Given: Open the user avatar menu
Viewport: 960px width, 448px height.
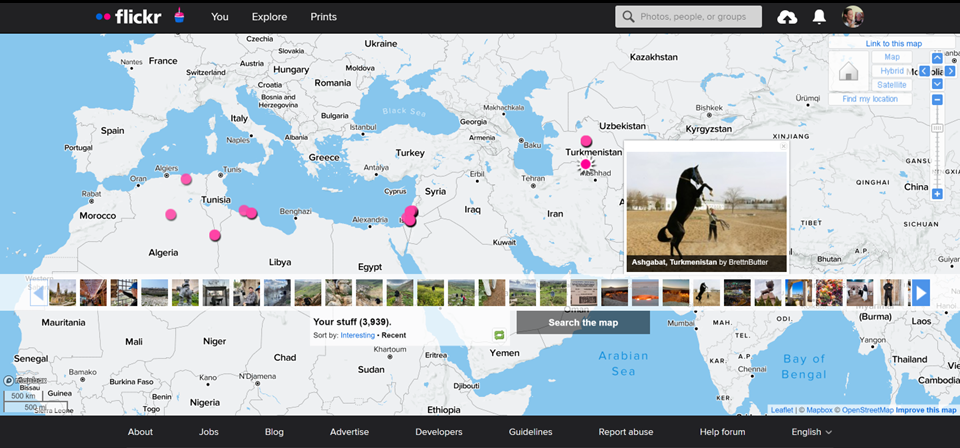Looking at the screenshot, I should tap(853, 17).
